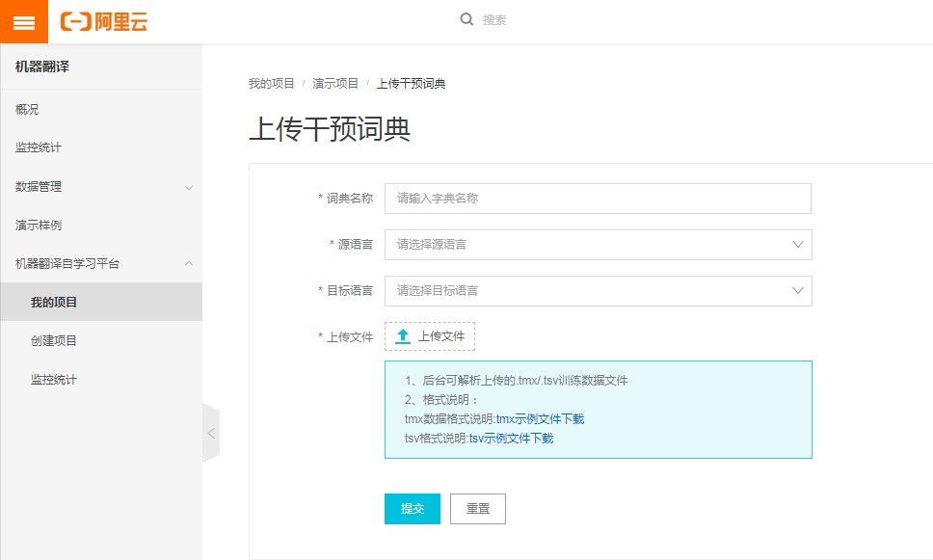This screenshot has height=560, width=933.
Task: Click the search magnifier icon
Action: [466, 19]
